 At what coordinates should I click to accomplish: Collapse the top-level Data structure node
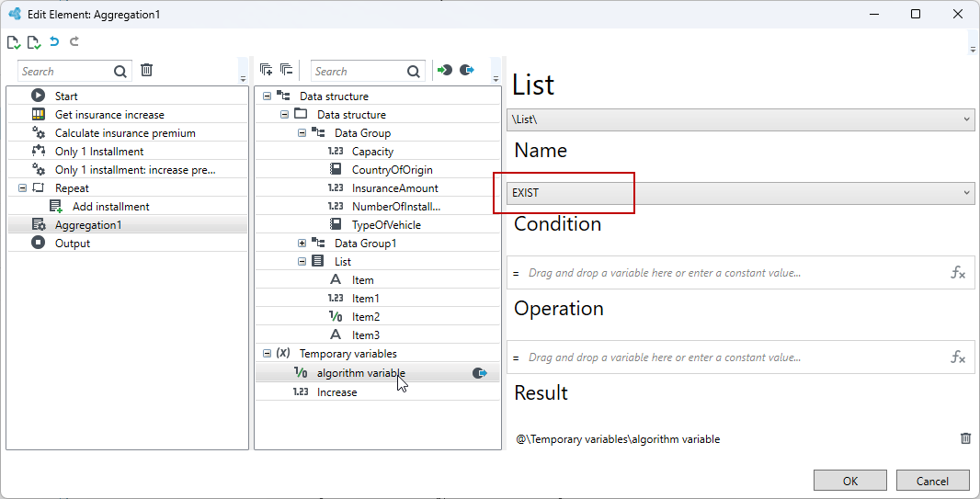pos(267,96)
